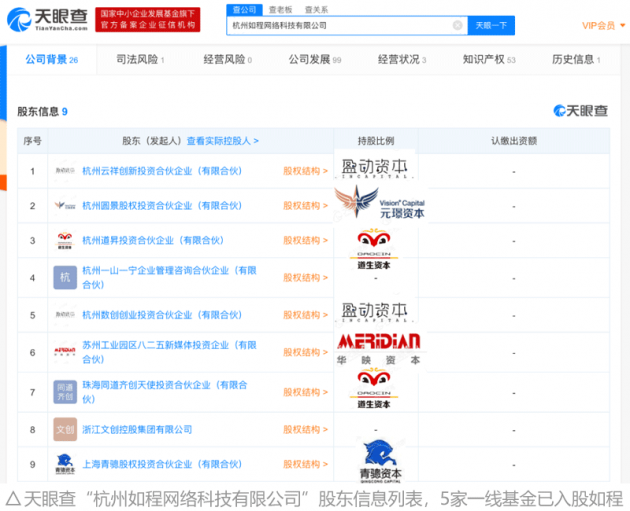This screenshot has height=511, width=630.
Task: Click the small logo beside 杭州道昇投资合伙企业
Action: (x=65, y=241)
